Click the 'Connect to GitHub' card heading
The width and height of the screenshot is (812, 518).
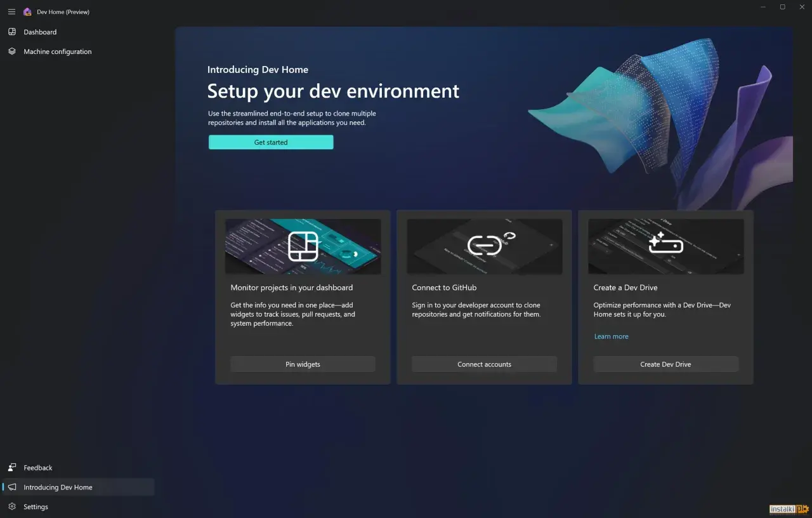444,288
